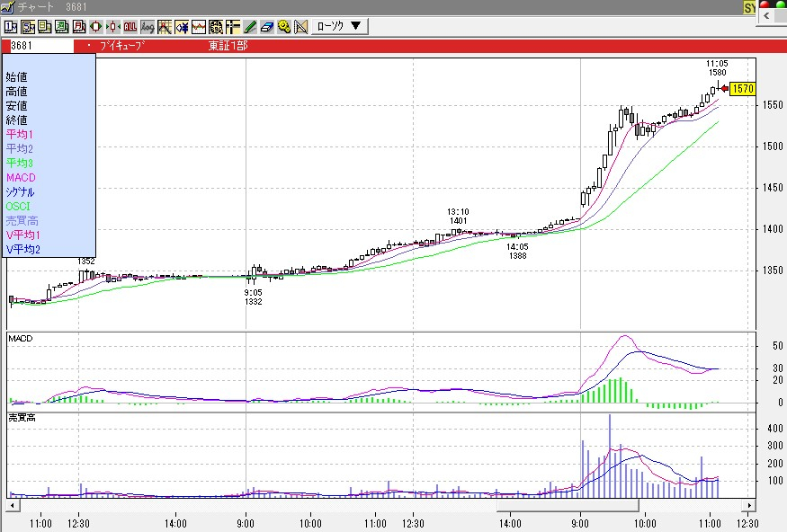Switch to the weekly (週) chart icon

pyautogui.click(x=61, y=26)
